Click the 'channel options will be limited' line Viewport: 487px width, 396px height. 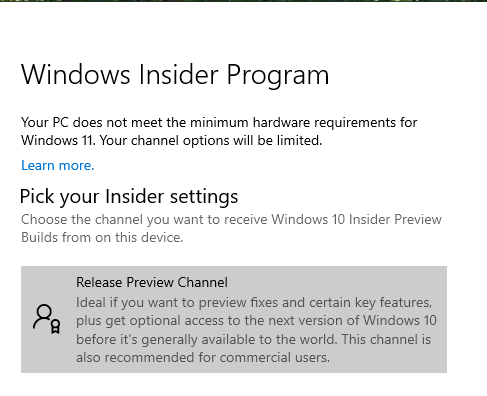172,140
